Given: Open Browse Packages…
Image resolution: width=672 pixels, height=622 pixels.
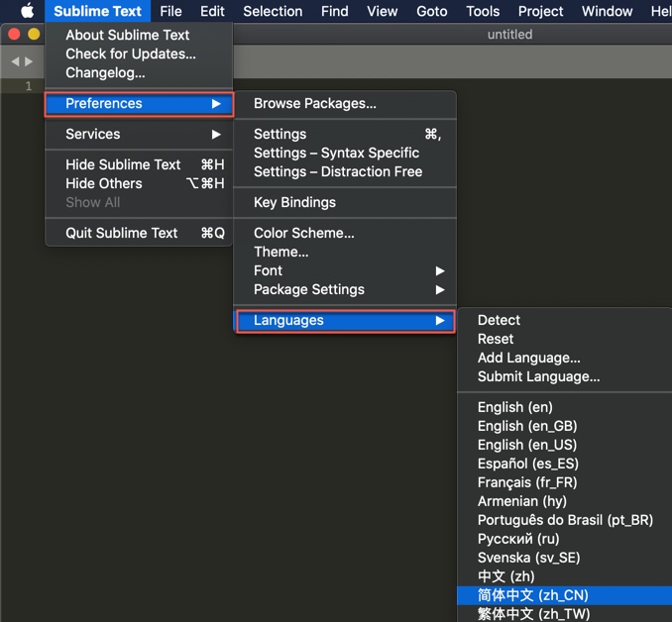Looking at the screenshot, I should (x=345, y=103).
